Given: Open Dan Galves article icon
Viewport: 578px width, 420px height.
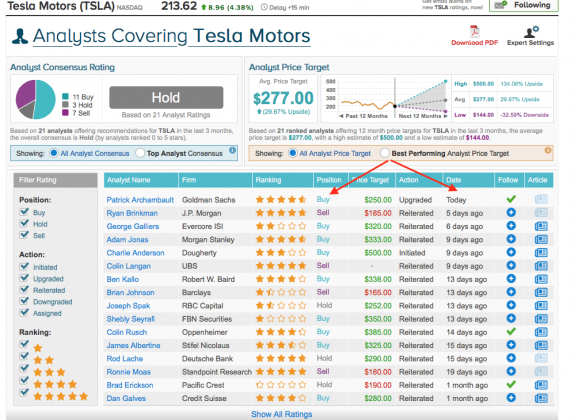Looking at the screenshot, I should [541, 398].
